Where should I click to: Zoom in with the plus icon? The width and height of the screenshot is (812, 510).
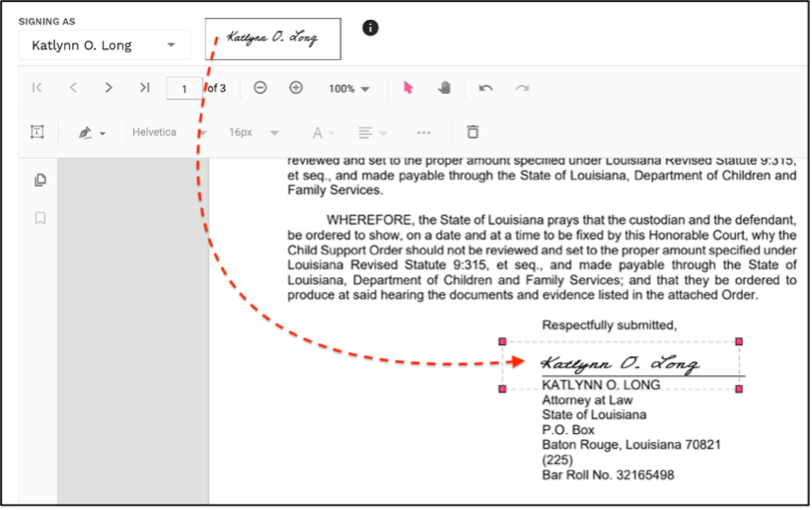296,88
